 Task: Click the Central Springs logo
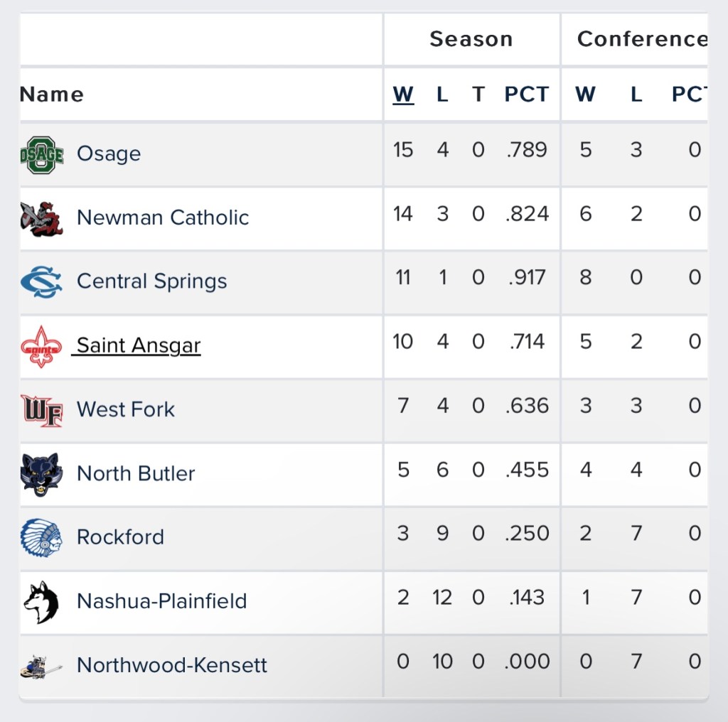42,282
